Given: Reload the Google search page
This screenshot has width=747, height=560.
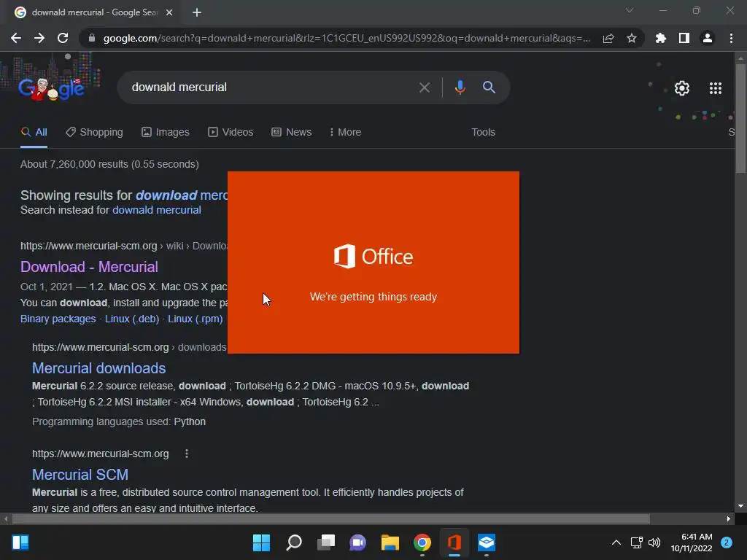Looking at the screenshot, I should coord(63,38).
